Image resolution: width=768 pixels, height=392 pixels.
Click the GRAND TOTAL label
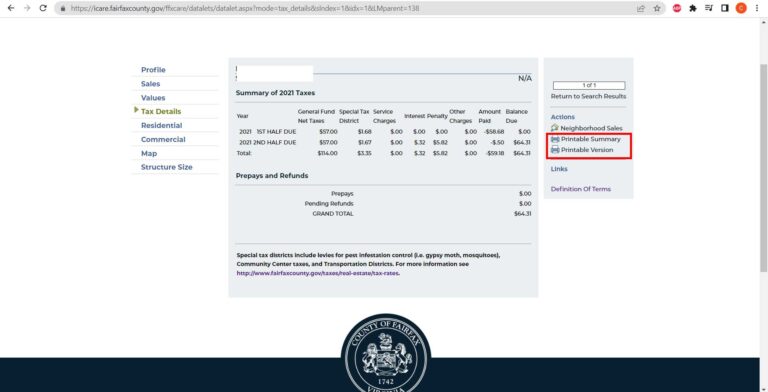333,214
